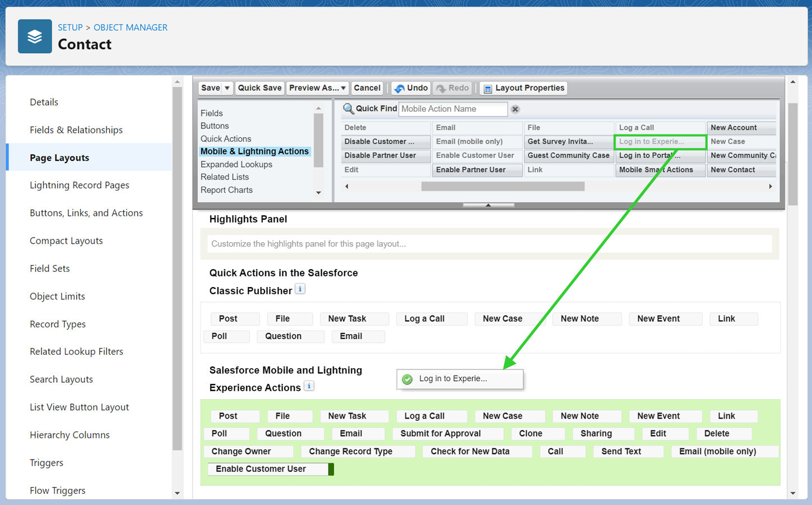The width and height of the screenshot is (812, 505).
Task: Select Enable Partner User palette action
Action: (477, 170)
